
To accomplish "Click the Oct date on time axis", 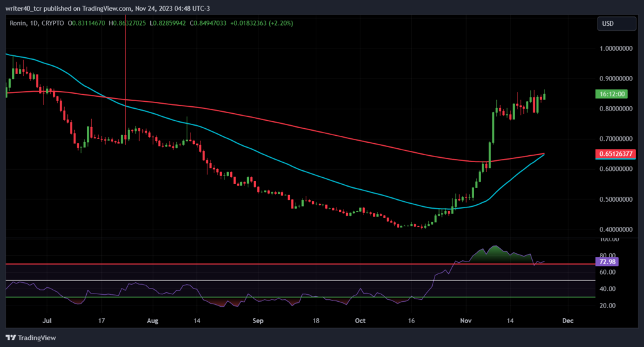I will pos(360,321).
